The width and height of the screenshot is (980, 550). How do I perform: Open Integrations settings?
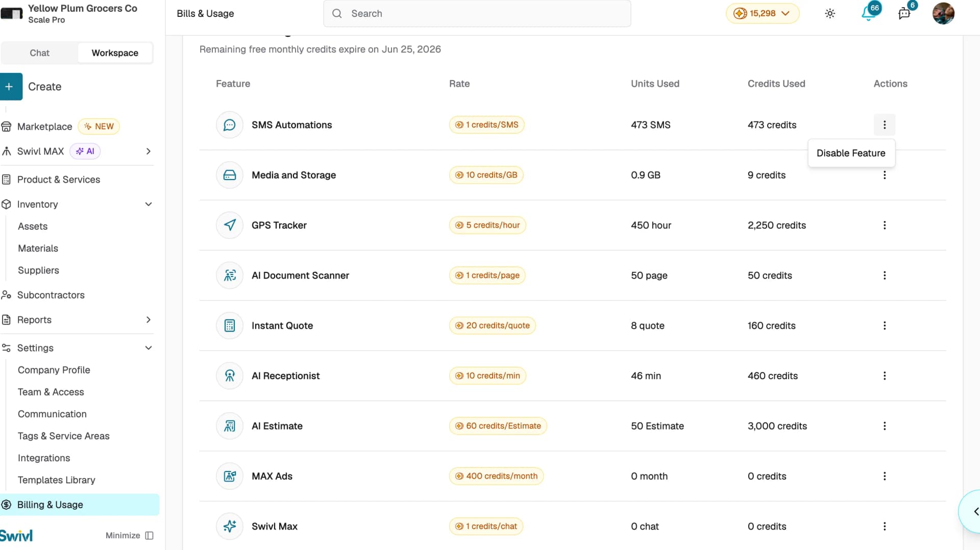click(x=44, y=458)
